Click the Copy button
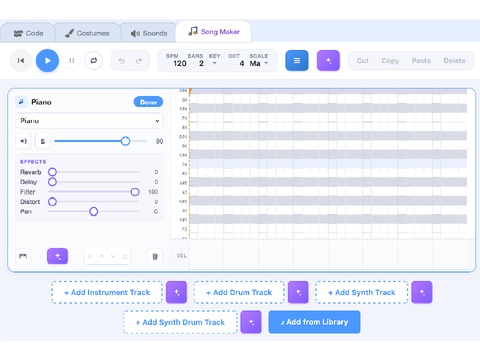Image resolution: width=480 pixels, height=360 pixels. [390, 61]
